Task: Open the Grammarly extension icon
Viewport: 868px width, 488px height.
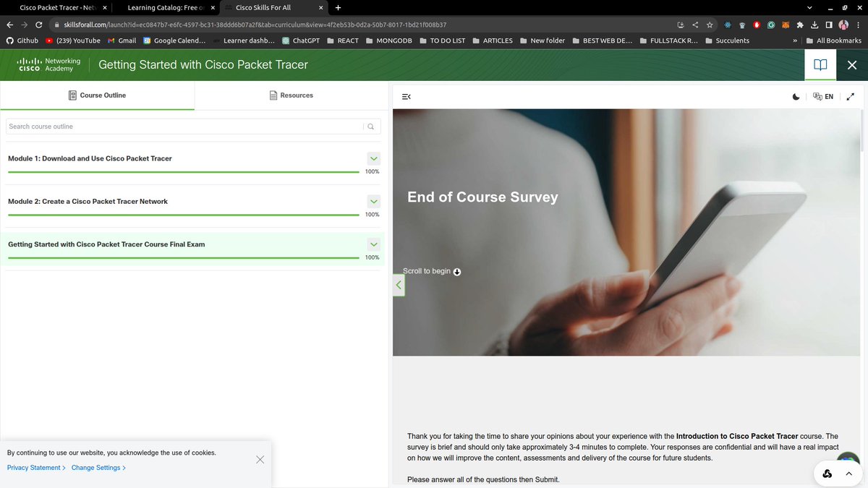Action: tap(771, 25)
